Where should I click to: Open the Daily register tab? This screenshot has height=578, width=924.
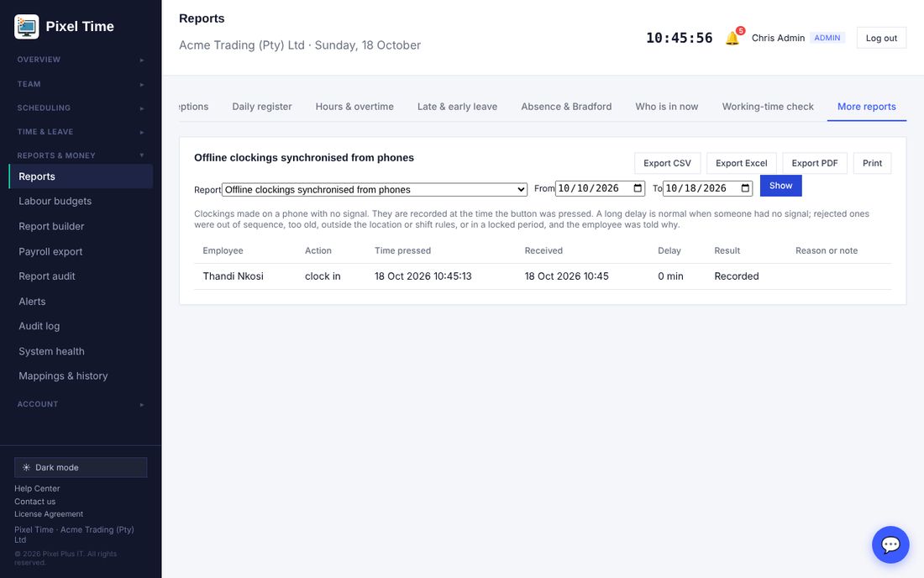point(261,107)
